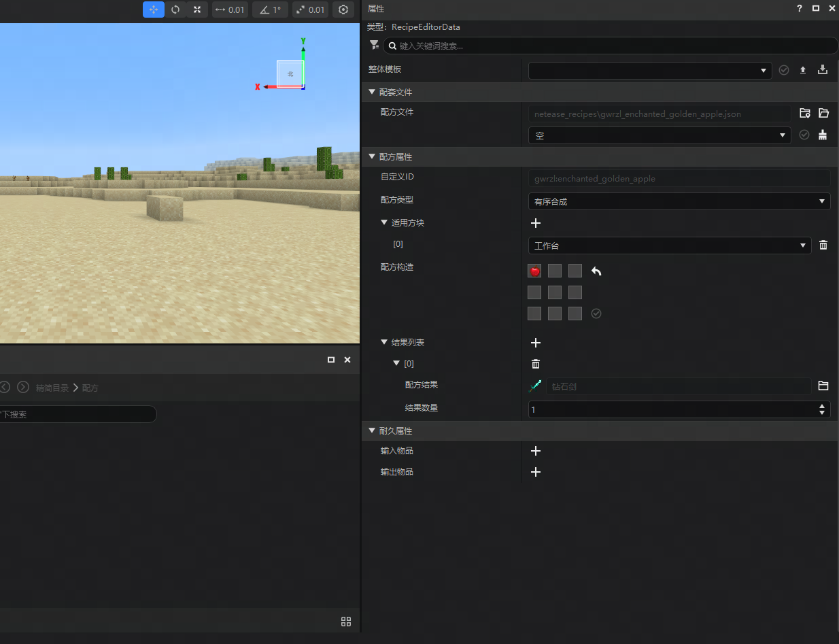The height and width of the screenshot is (644, 839).
Task: Select the move gizmo tool
Action: tap(153, 10)
